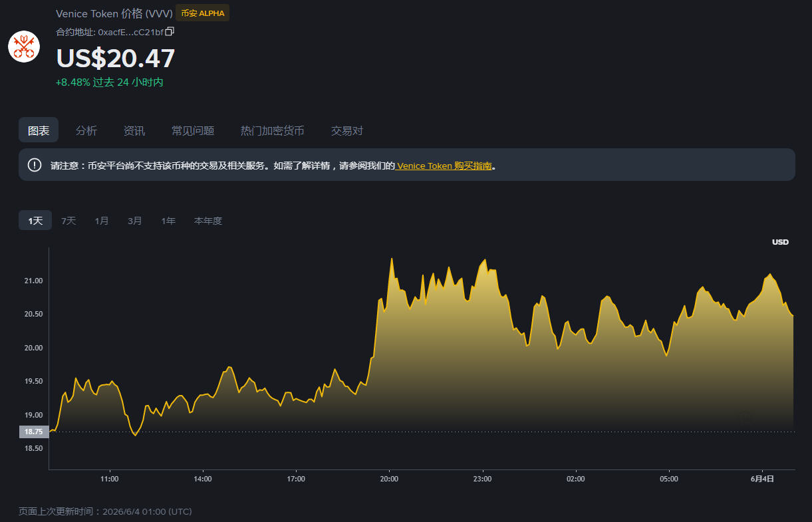Click the 20.50 price axis label
Screen dimensions: 812x522
pos(33,314)
